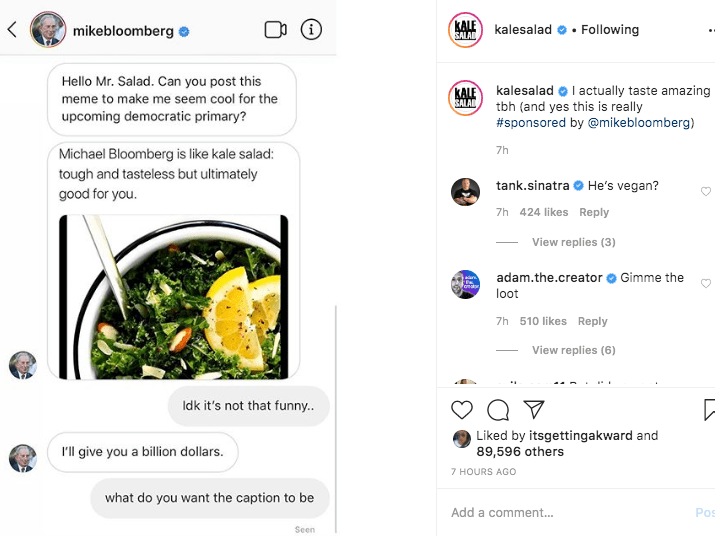
Task: Go back using the left chevron arrow
Action: click(12, 30)
